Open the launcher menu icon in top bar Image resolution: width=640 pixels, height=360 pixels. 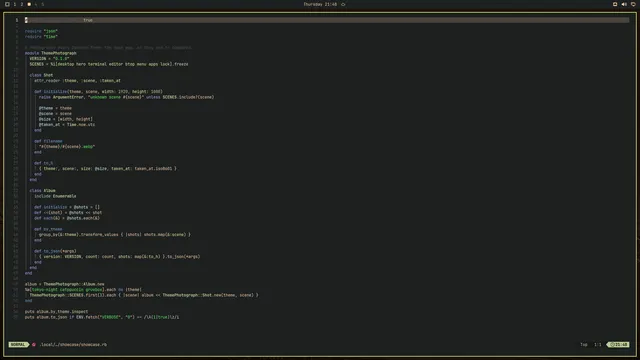7,4
